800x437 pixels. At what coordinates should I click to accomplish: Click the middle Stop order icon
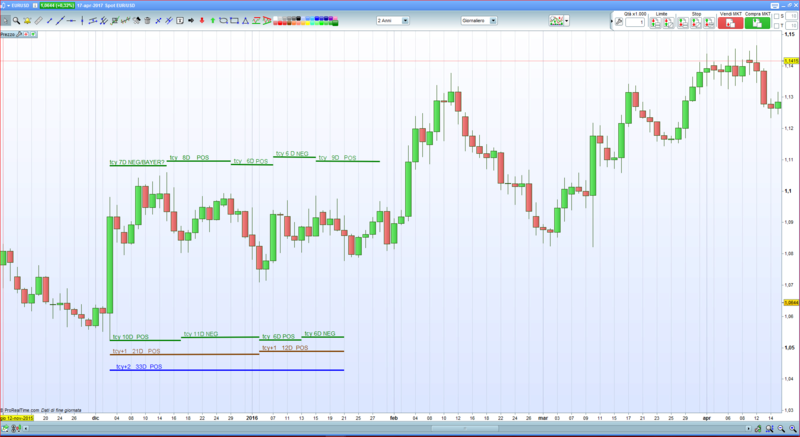click(x=696, y=22)
